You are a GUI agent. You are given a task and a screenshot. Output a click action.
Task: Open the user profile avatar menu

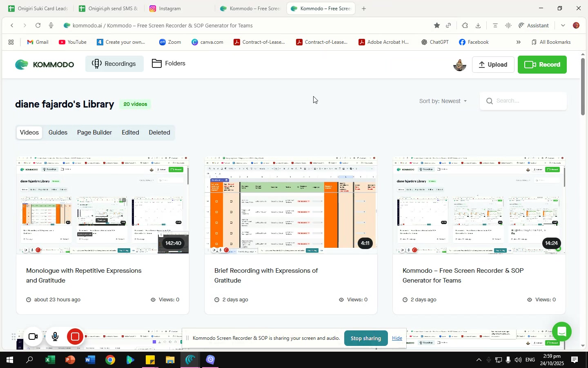460,65
